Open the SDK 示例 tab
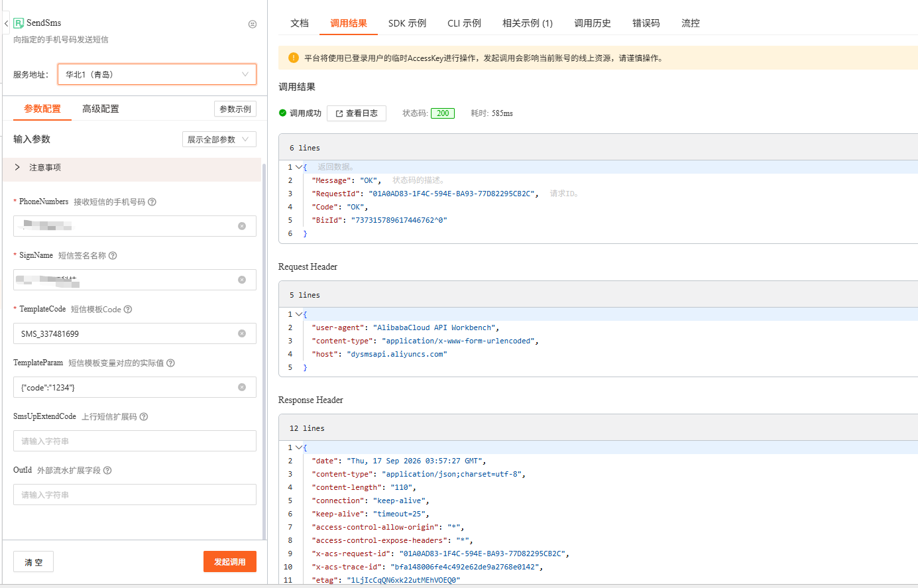918x588 pixels. click(407, 23)
